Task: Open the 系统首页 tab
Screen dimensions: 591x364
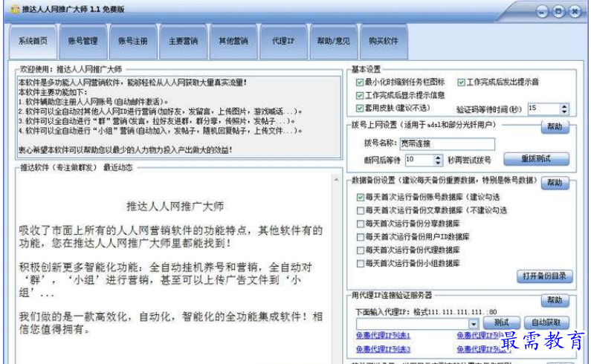Action: [x=33, y=42]
